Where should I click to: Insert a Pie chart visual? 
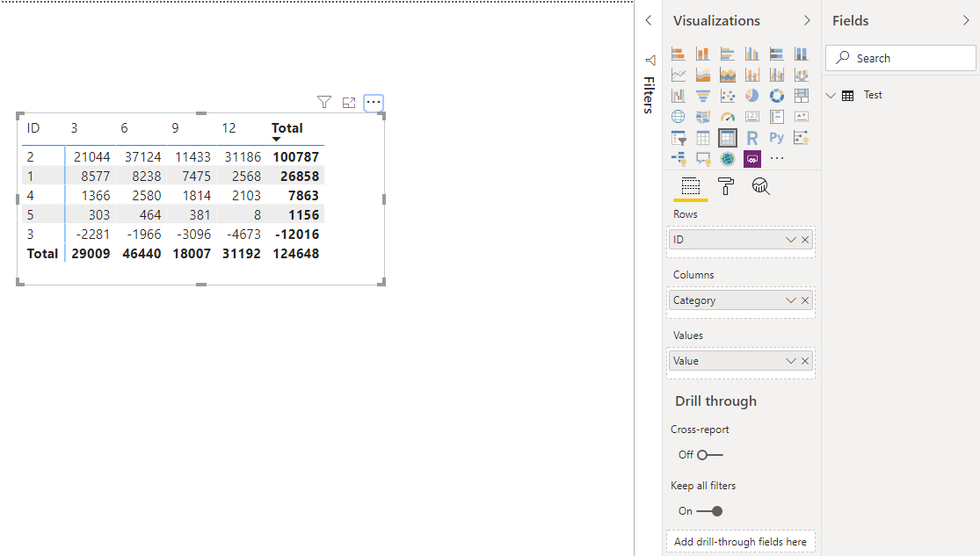(751, 96)
